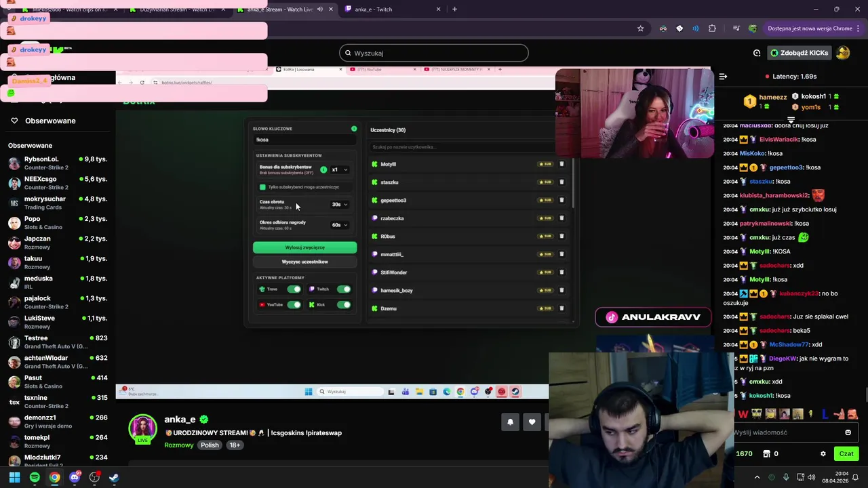Open Spotify from the taskbar
The image size is (868, 488).
tap(35, 477)
